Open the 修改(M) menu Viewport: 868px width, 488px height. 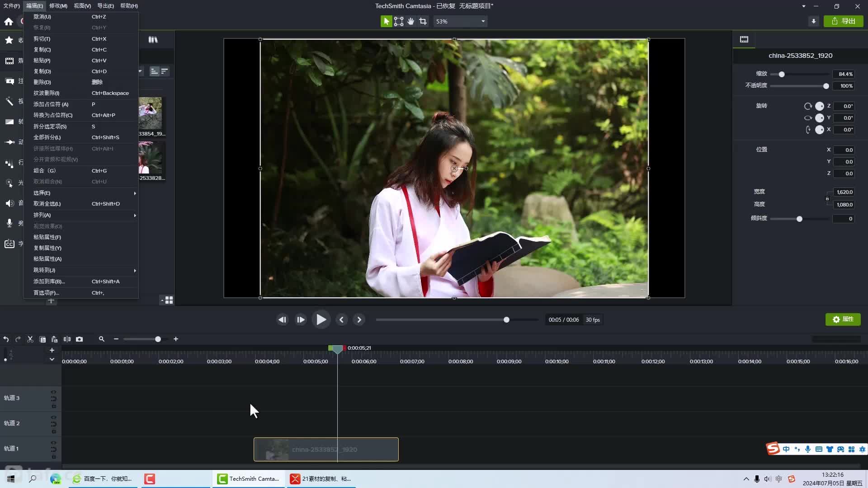[x=58, y=6]
